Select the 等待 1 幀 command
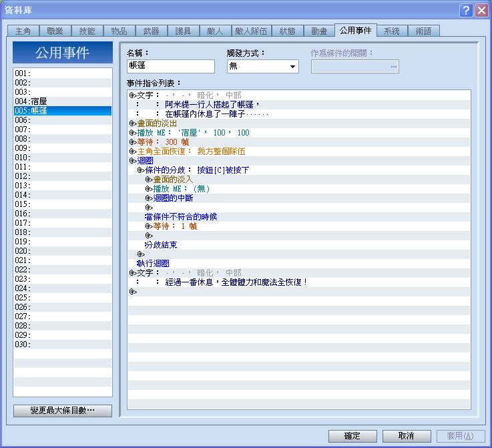This screenshot has height=448, width=492. [299, 226]
